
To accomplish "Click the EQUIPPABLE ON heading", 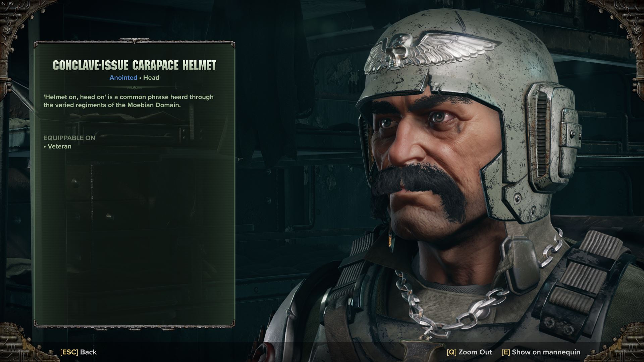I will 69,138.
